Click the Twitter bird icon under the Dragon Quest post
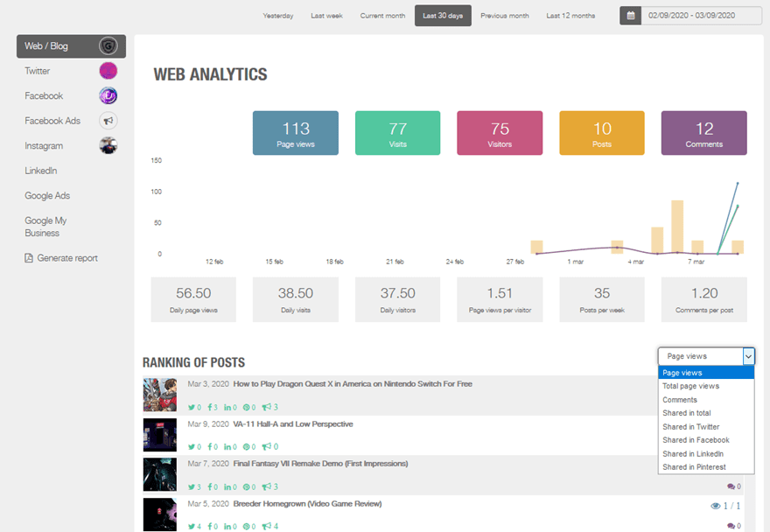The image size is (770, 532). (x=192, y=406)
